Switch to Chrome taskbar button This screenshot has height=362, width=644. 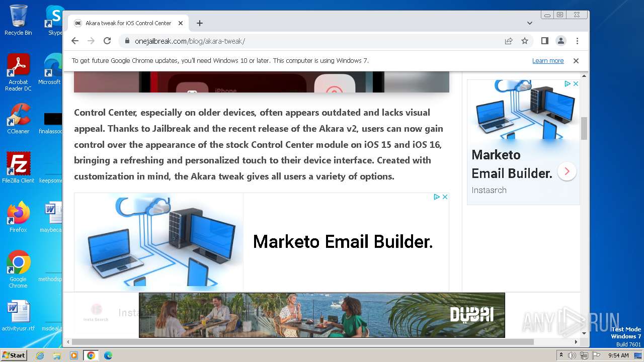tap(91, 355)
